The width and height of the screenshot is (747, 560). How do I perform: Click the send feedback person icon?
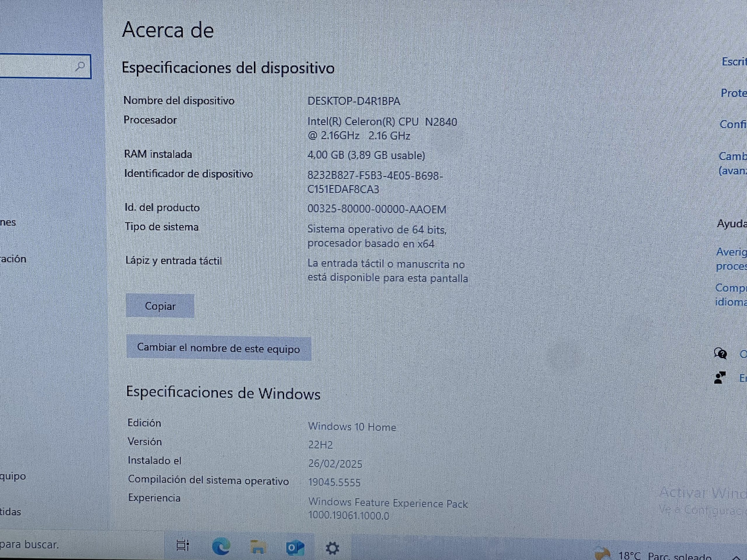(720, 378)
